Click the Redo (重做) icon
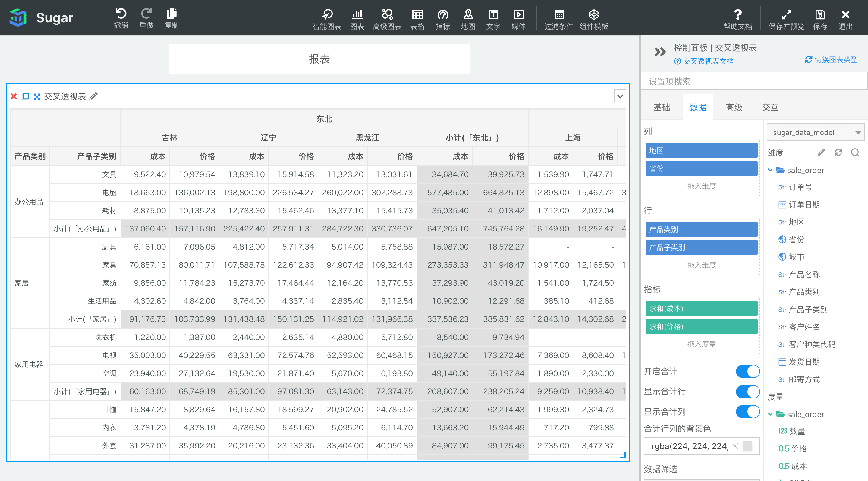Image resolution: width=868 pixels, height=481 pixels. point(146,18)
